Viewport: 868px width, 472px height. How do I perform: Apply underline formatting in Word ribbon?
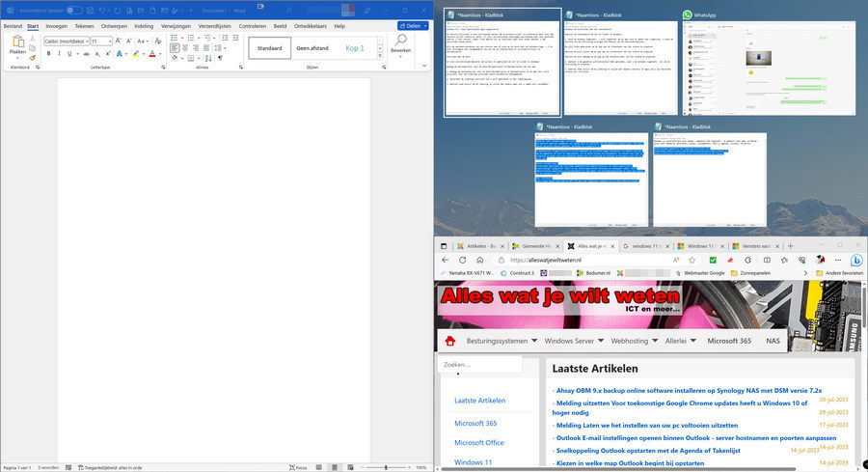(x=69, y=54)
